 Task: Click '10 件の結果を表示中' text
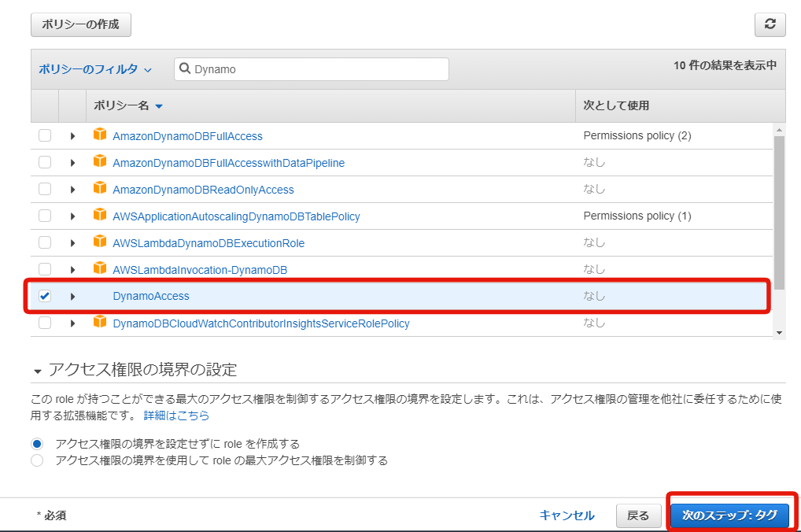[x=725, y=65]
